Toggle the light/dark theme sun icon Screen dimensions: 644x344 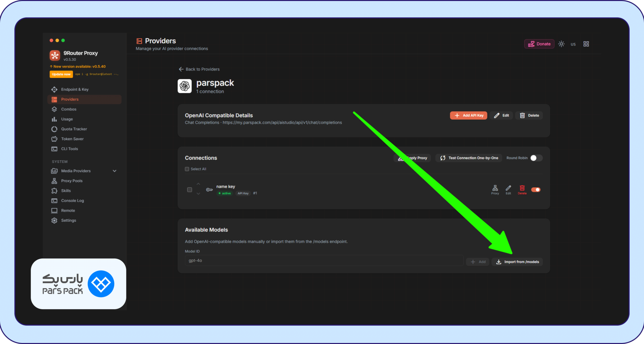[x=561, y=44]
